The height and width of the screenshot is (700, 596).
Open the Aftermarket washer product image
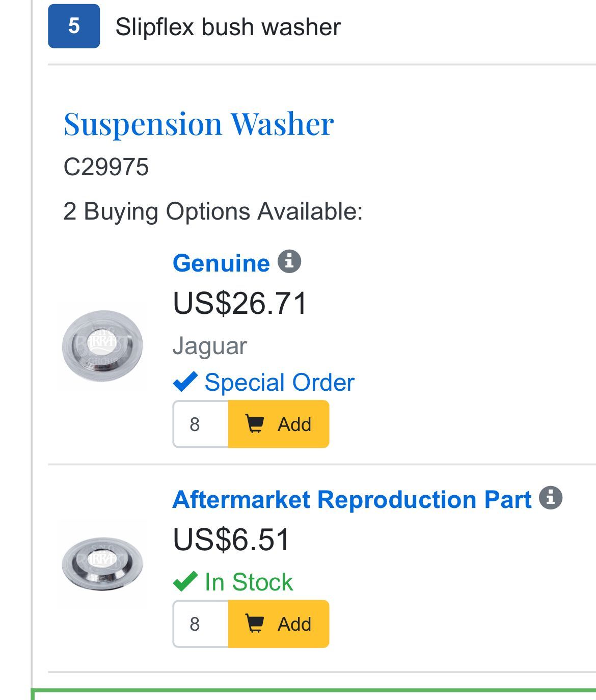click(102, 563)
